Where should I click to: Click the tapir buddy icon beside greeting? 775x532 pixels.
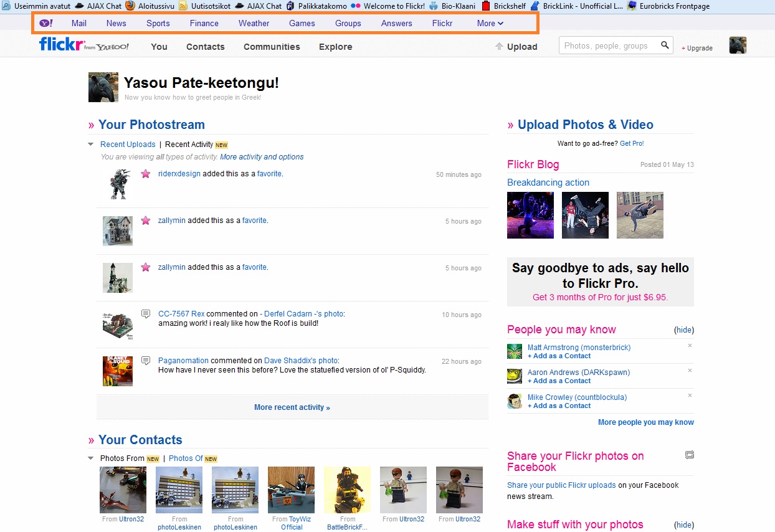103,87
